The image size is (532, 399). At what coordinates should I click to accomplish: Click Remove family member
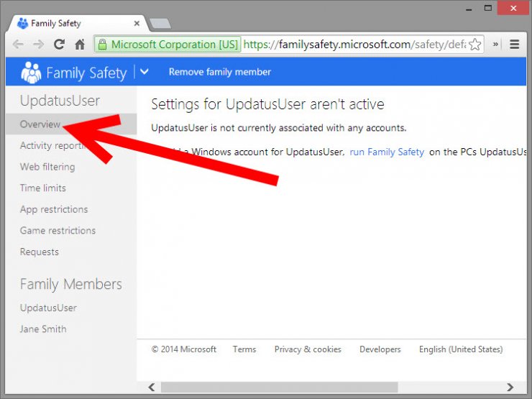(219, 72)
